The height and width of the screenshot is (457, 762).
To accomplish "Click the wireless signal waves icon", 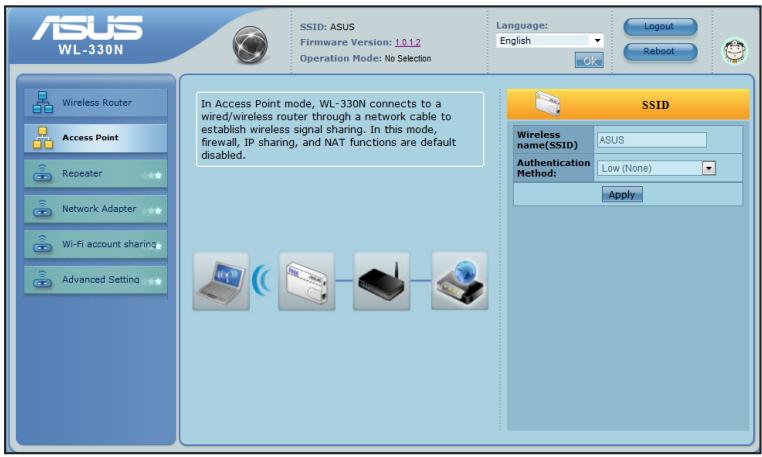I will pos(262,280).
